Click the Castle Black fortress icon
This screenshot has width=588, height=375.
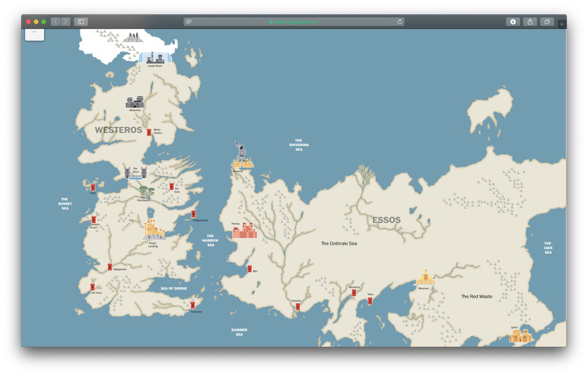(155, 58)
